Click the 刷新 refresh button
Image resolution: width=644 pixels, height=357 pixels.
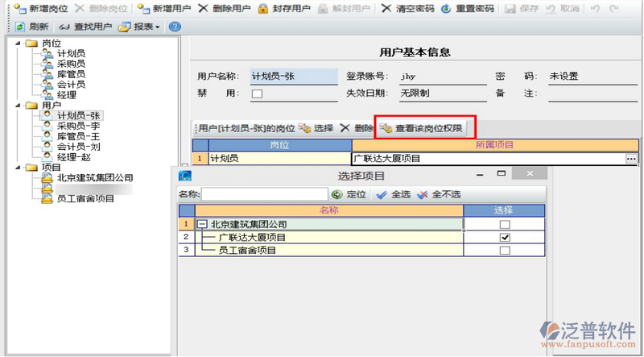[31, 27]
